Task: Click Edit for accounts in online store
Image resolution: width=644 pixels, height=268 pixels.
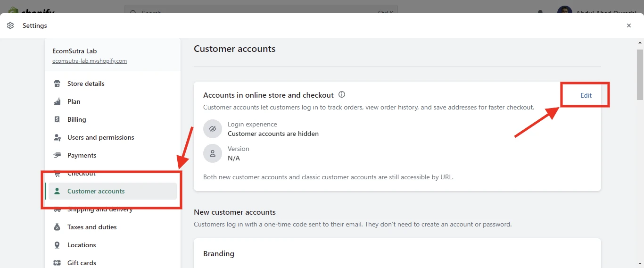Action: 586,95
